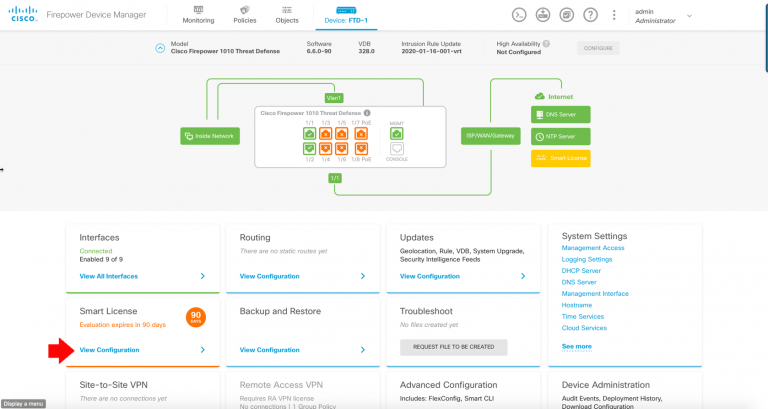
Task: Open Management Access system setting
Action: 593,248
